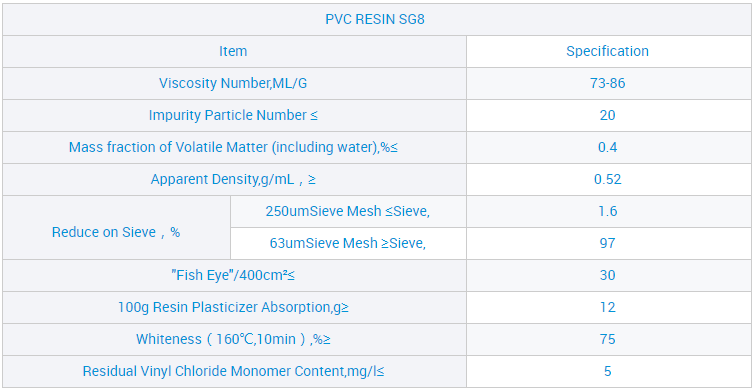Click the Reduce on Sieve merged cell
Screen dimensions: 755x390
116,227
